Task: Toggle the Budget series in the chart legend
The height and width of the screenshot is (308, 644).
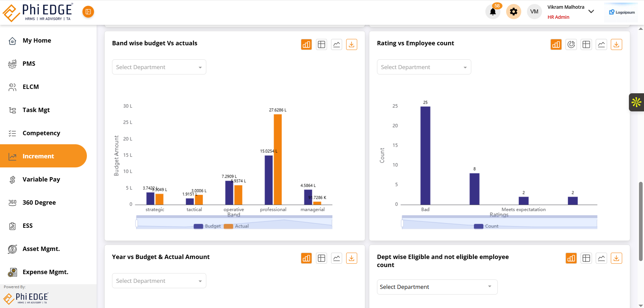Action: [x=208, y=226]
